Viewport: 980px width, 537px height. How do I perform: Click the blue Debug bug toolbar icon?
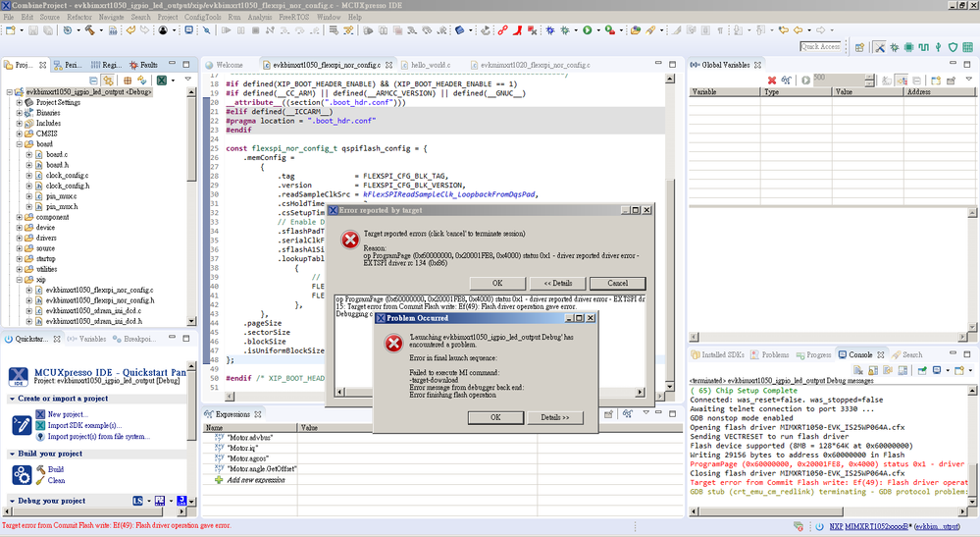click(550, 29)
